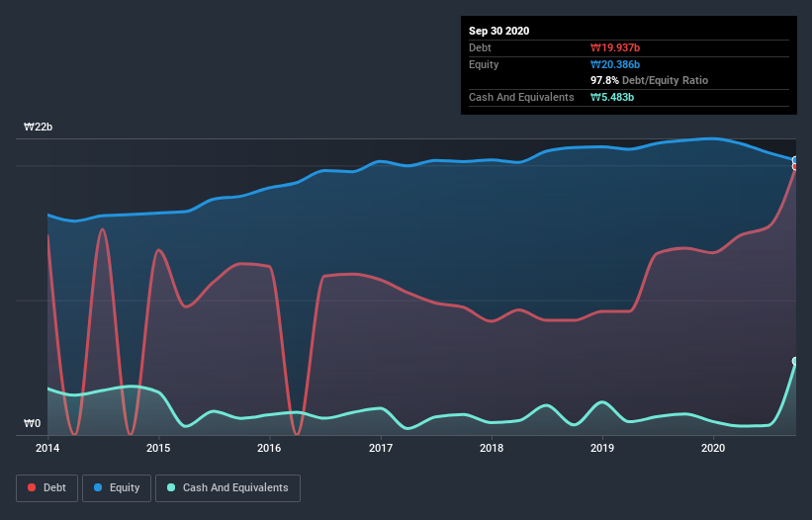Click the Cash And Equivalents tooltip label
This screenshot has height=520, width=812.
tap(521, 97)
